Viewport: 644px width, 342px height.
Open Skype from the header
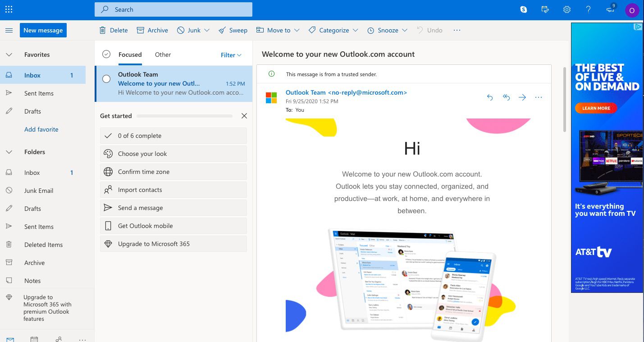tap(524, 9)
